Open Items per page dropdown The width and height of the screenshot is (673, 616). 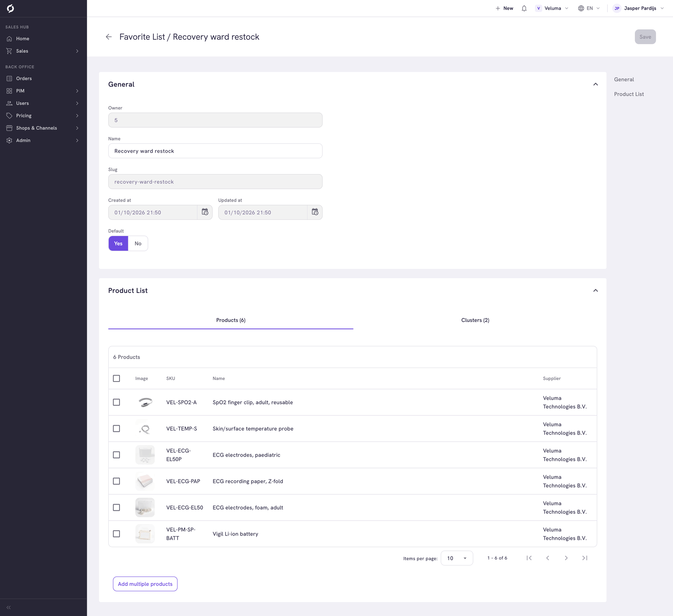[457, 558]
